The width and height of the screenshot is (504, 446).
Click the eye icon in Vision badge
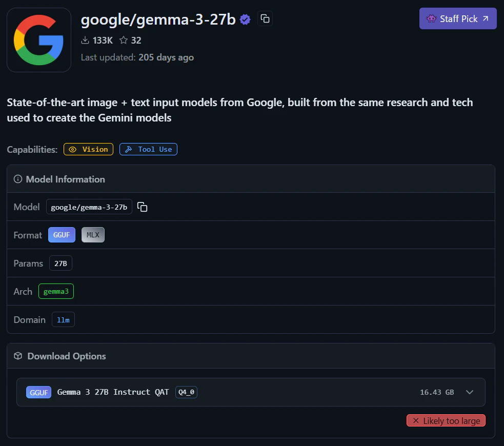pos(73,149)
